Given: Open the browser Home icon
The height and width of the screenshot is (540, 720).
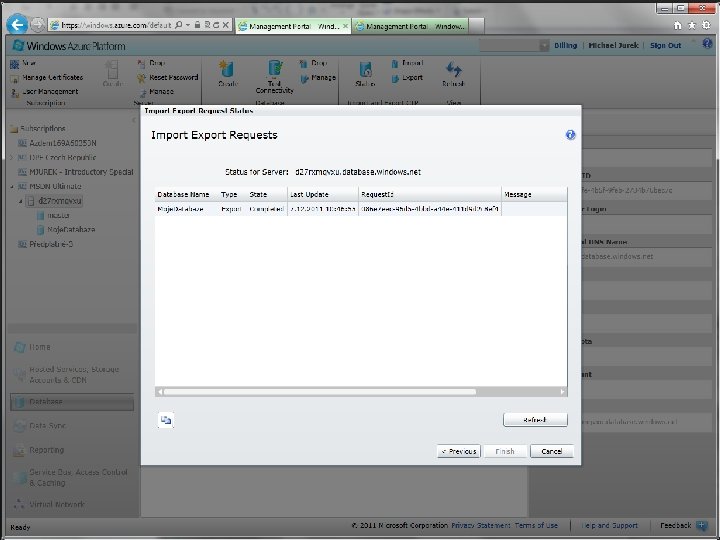Looking at the screenshot, I should (x=677, y=26).
